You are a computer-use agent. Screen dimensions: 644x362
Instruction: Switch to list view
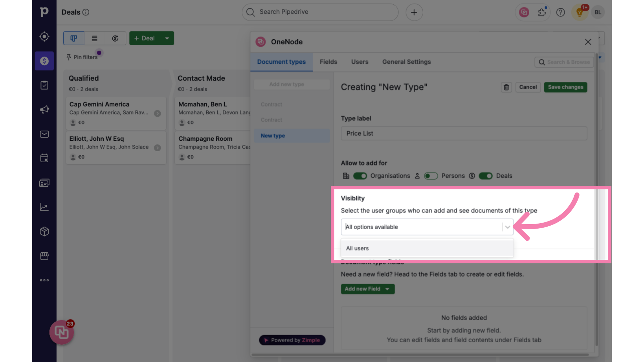95,38
